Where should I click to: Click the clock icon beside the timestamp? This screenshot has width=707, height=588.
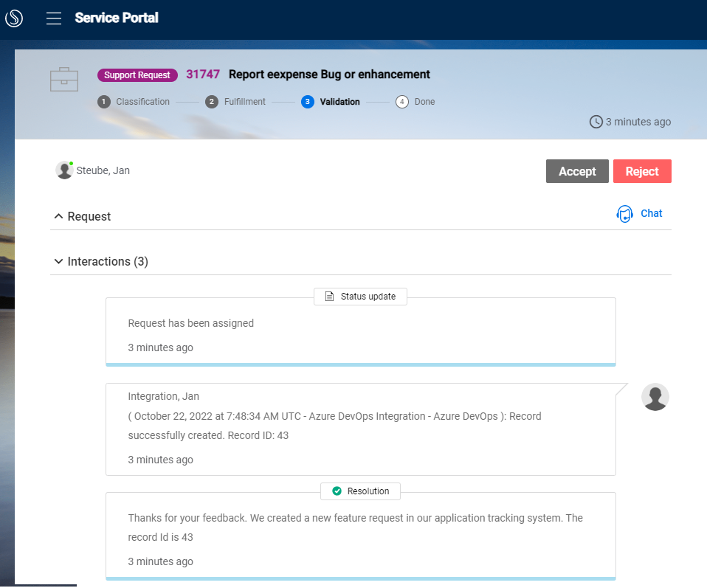(596, 122)
